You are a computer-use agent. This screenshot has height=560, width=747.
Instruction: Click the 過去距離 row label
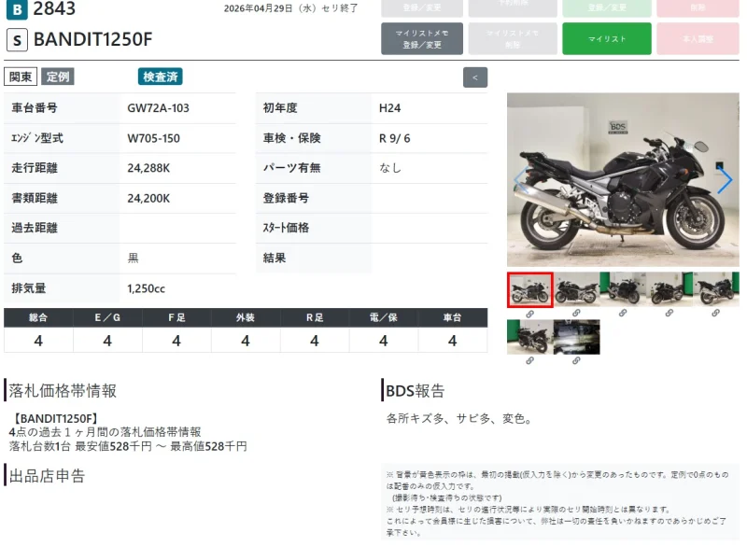pyautogui.click(x=35, y=228)
